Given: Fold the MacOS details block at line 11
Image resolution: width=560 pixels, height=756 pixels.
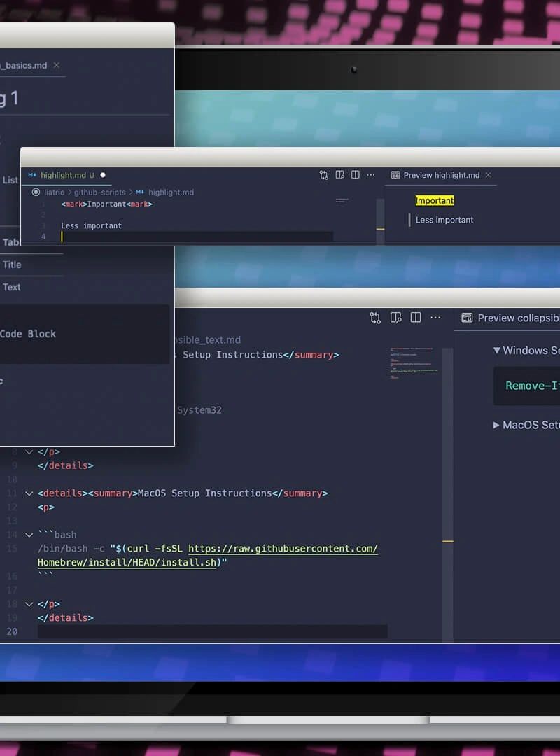Looking at the screenshot, I should 29,493.
